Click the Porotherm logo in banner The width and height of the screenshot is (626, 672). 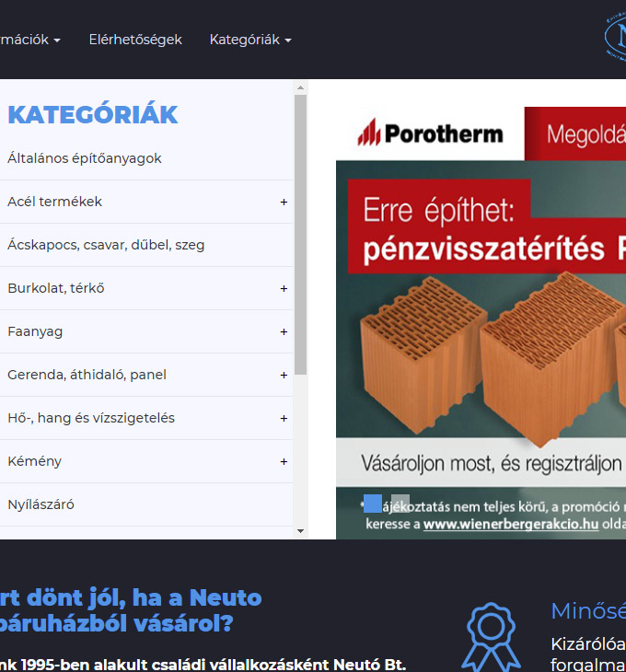[430, 133]
